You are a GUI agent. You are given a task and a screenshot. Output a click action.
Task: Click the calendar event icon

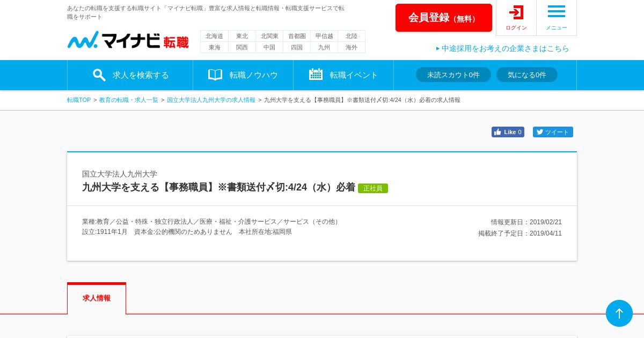click(x=316, y=74)
